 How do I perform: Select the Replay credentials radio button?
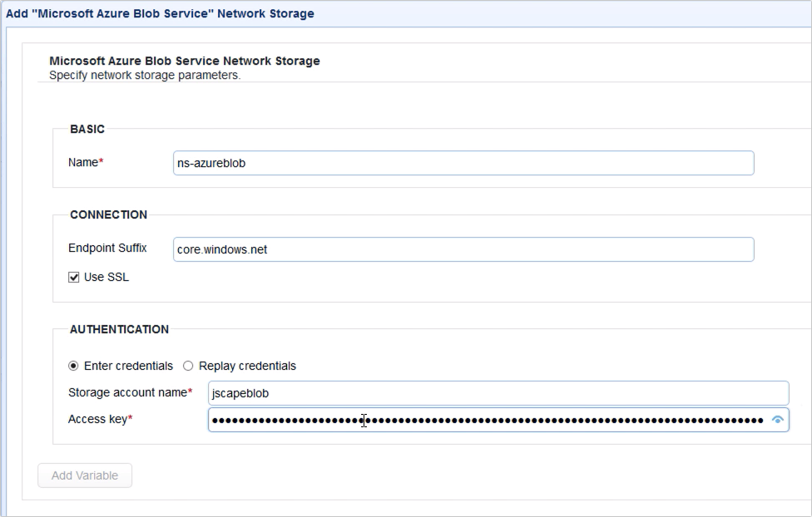[x=188, y=366]
